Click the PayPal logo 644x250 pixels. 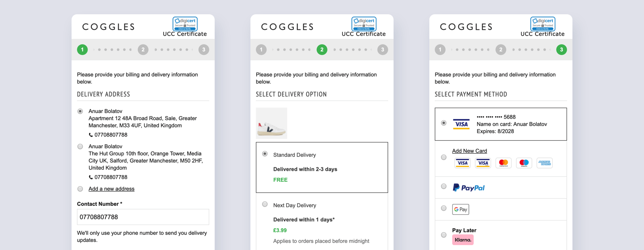pos(468,188)
